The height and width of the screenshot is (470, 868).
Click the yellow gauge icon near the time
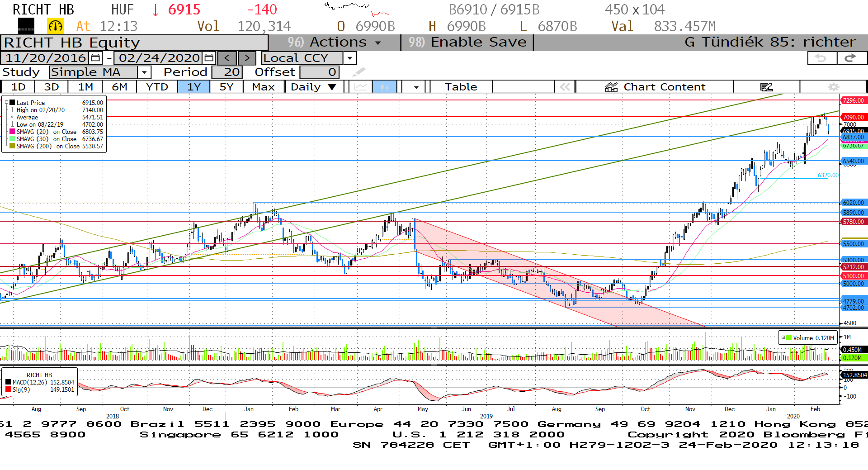pyautogui.click(x=56, y=26)
